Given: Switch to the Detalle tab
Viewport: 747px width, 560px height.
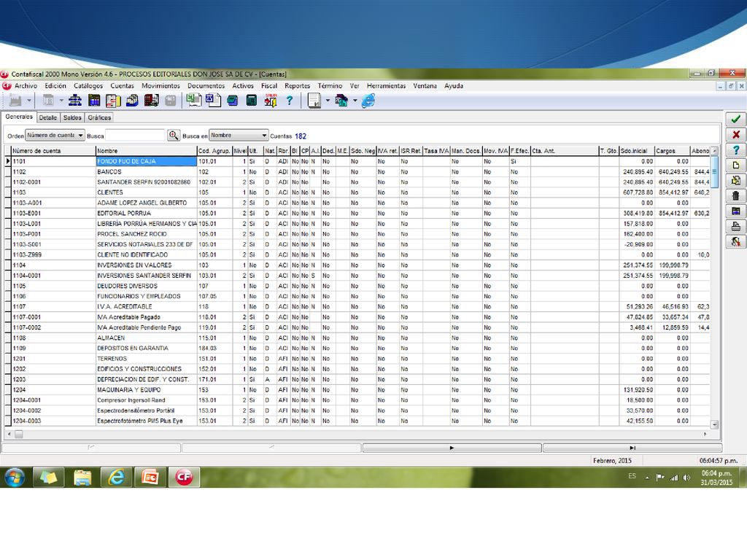Looking at the screenshot, I should [47, 117].
